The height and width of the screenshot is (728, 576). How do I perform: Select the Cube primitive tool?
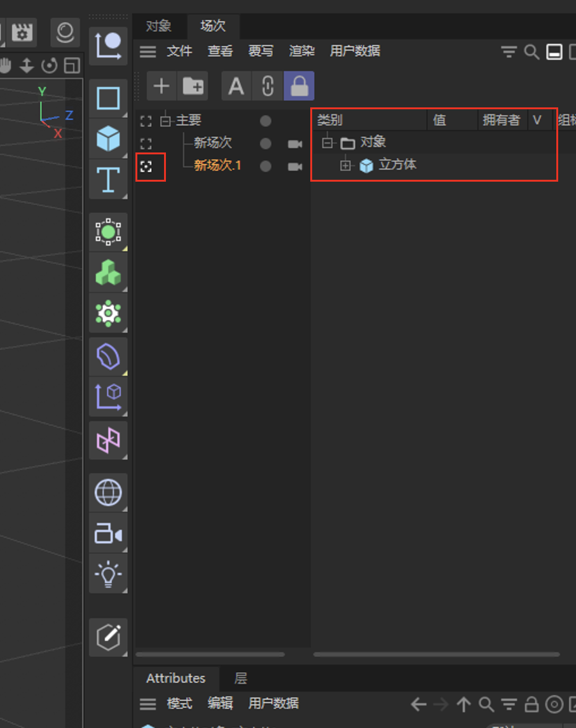coord(108,138)
